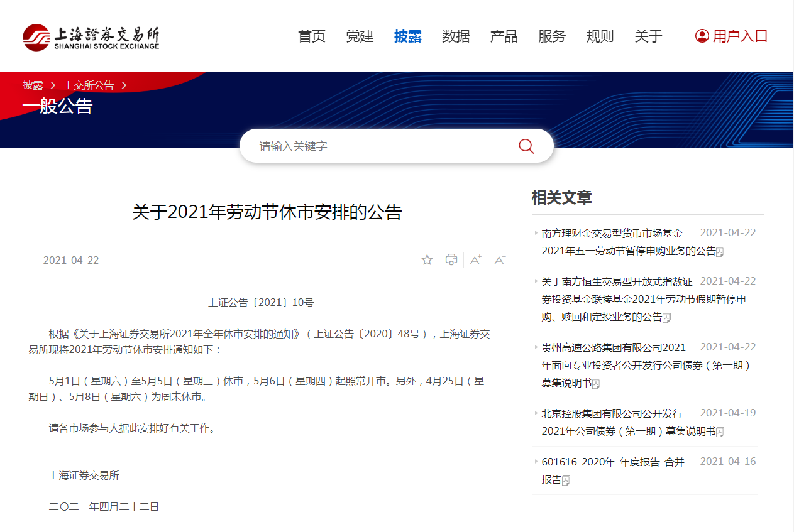794x532 pixels.
Task: Open the 关于 menu
Action: (x=648, y=36)
